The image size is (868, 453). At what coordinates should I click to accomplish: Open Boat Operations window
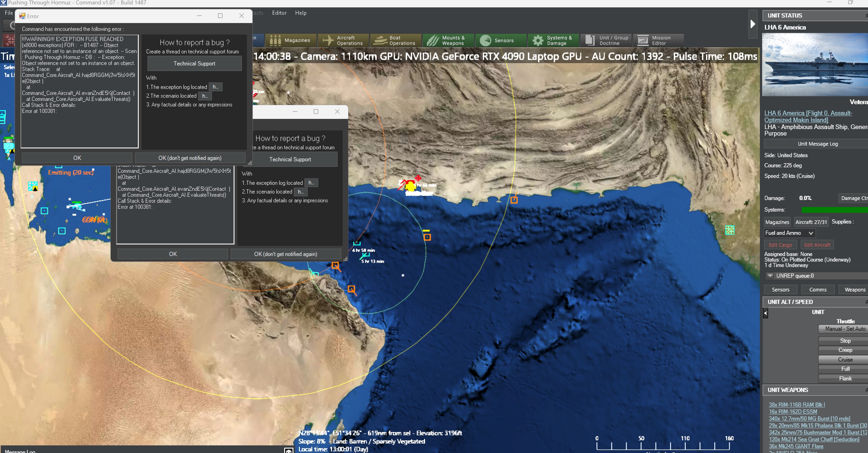point(396,41)
